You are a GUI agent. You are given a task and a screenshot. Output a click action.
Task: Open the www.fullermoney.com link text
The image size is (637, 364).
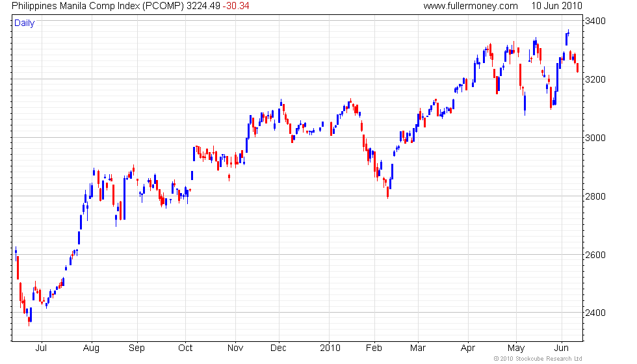(471, 6)
